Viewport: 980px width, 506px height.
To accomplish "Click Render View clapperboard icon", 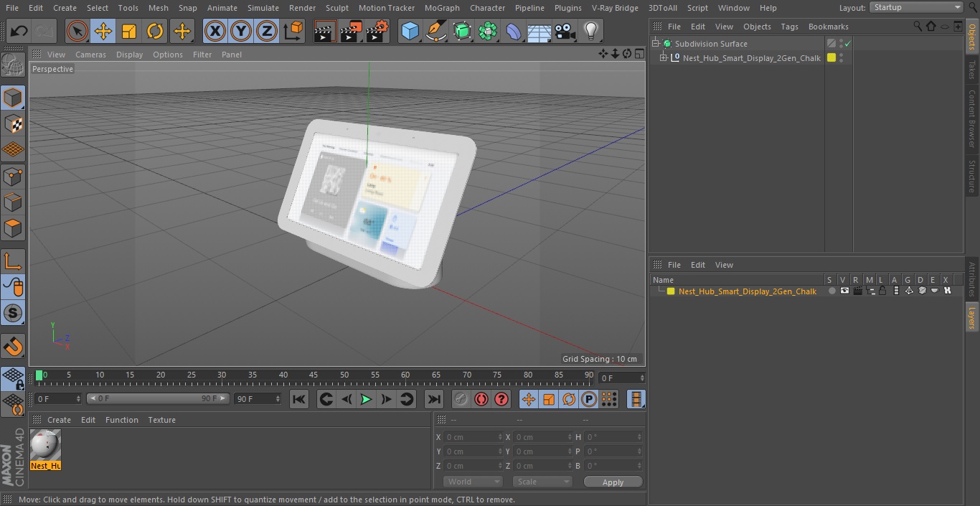I will pyautogui.click(x=324, y=32).
